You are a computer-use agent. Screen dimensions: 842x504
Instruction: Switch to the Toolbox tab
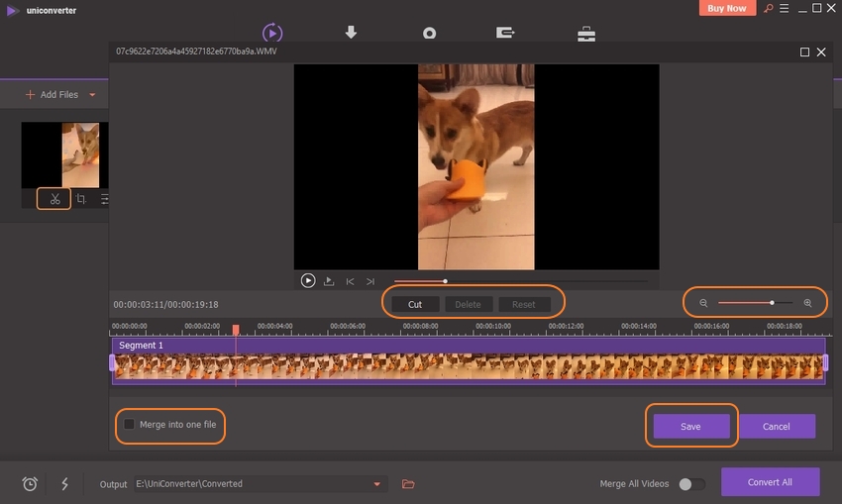coord(586,34)
